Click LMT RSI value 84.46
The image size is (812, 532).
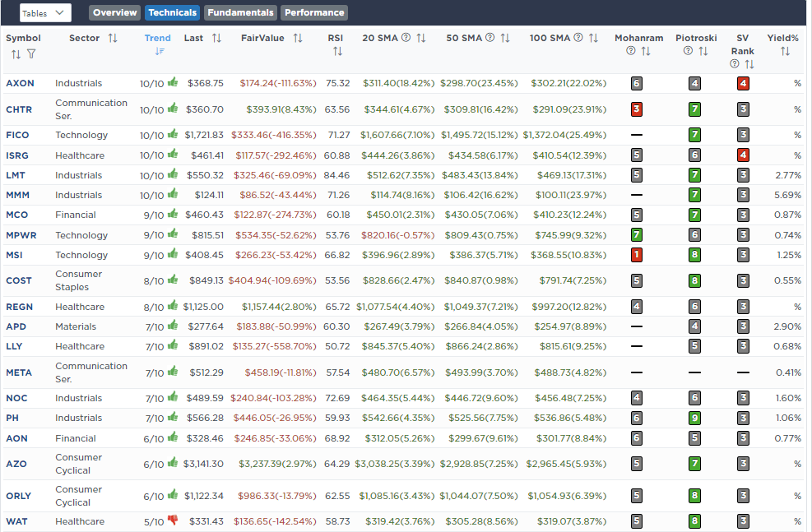tap(336, 175)
